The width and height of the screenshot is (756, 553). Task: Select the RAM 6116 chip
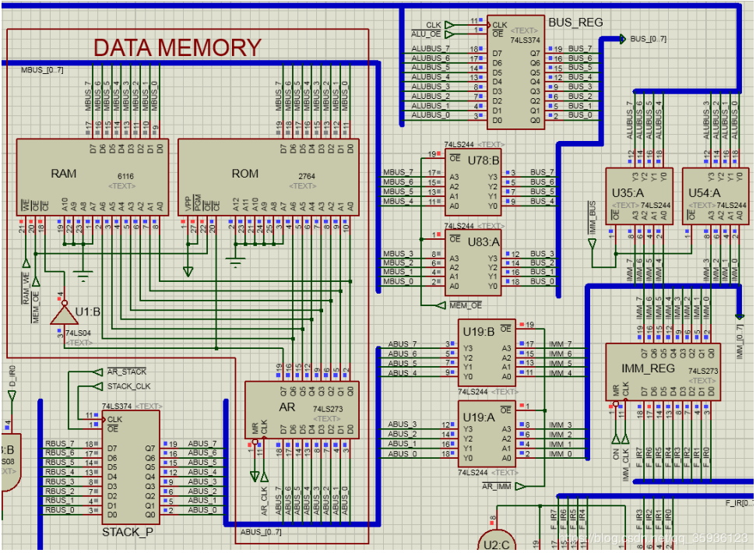pos(92,178)
